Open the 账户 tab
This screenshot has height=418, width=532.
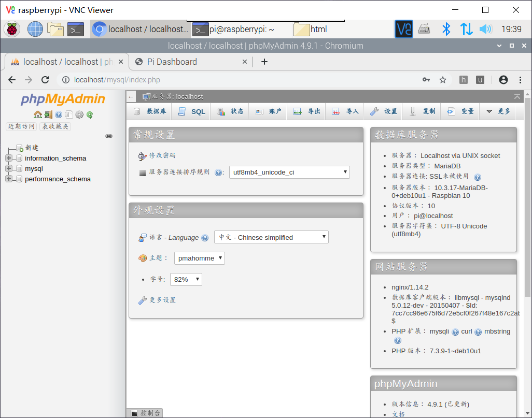268,111
